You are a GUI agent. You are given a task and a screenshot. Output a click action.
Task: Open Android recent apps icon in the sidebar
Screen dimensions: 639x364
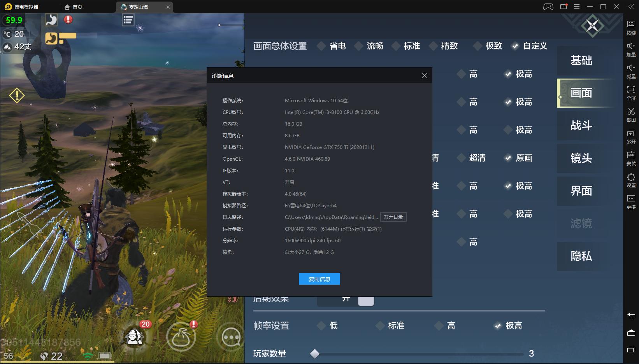coord(631,350)
